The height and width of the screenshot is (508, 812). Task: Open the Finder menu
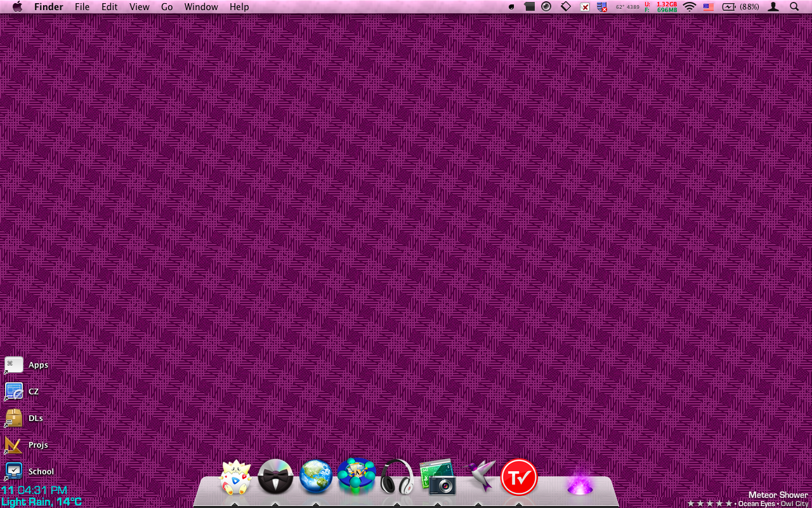tap(48, 7)
